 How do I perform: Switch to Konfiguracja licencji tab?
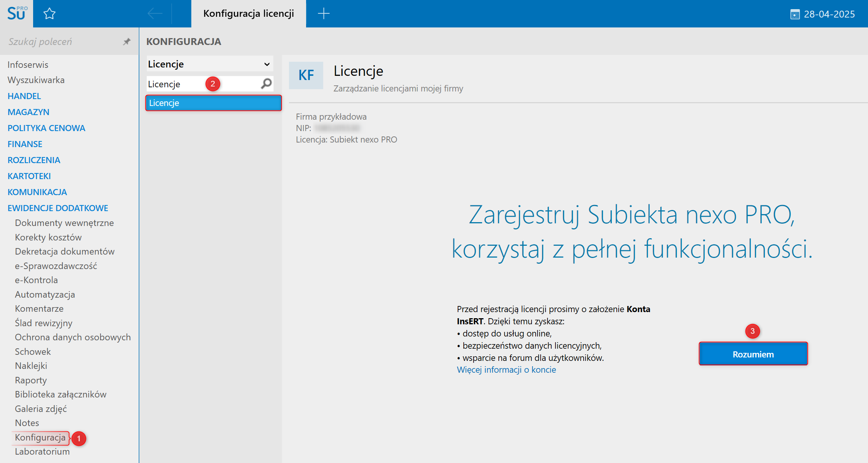pos(248,14)
